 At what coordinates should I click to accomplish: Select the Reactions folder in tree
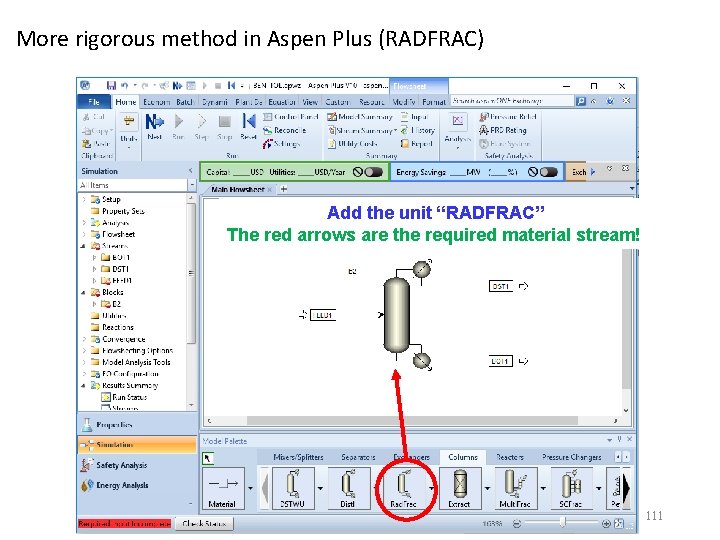tap(118, 327)
